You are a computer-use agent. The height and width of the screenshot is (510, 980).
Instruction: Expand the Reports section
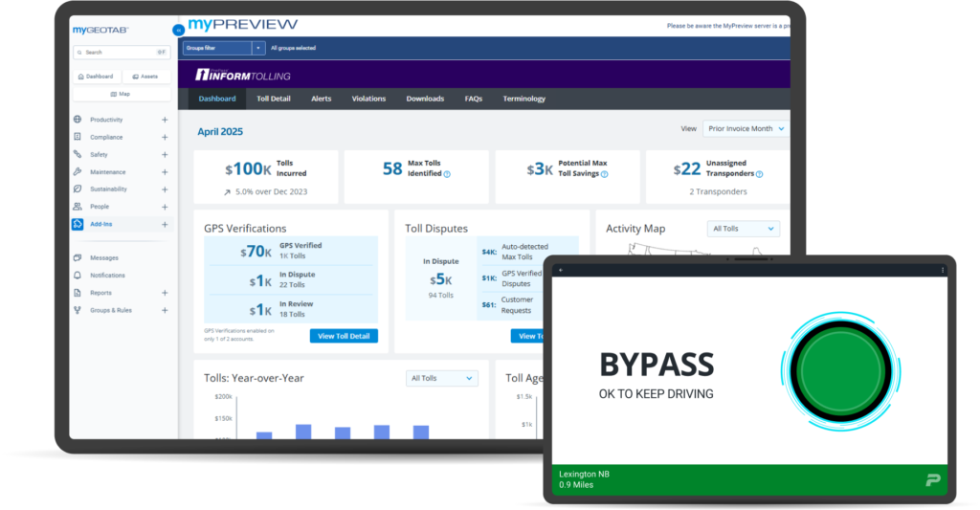(x=165, y=293)
